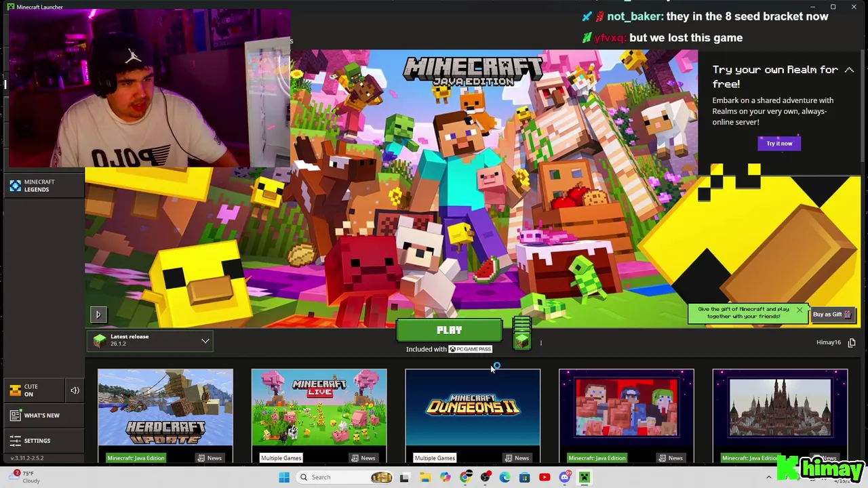This screenshot has width=868, height=488.
Task: Launch the game with the green PLAY button
Action: click(x=449, y=330)
